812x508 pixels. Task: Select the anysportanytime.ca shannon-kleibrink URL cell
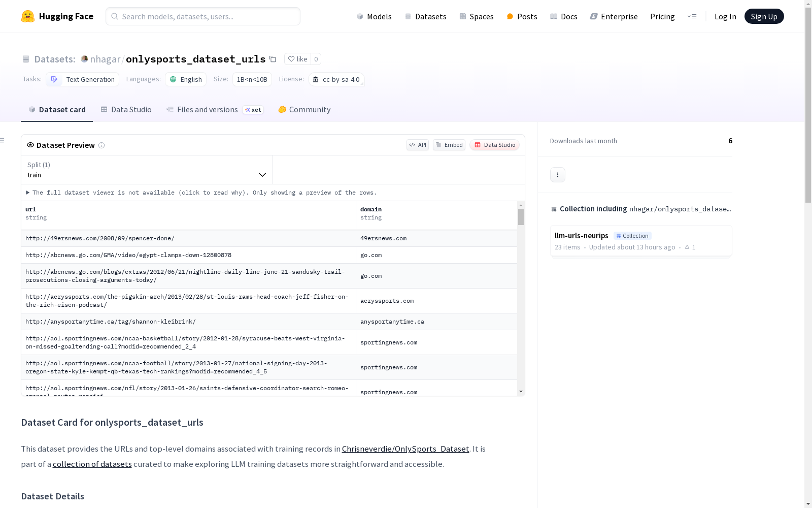coord(188,322)
